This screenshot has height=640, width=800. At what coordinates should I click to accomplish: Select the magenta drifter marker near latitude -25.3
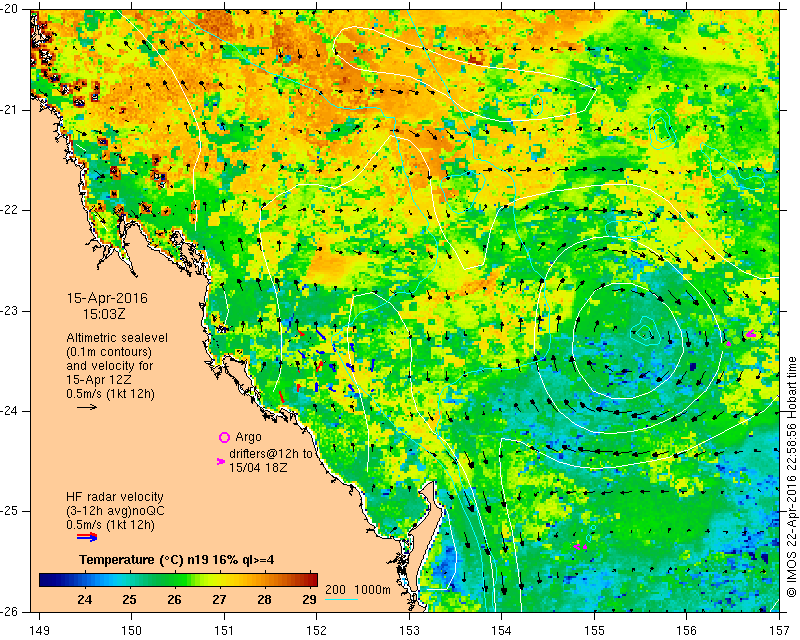click(x=580, y=547)
